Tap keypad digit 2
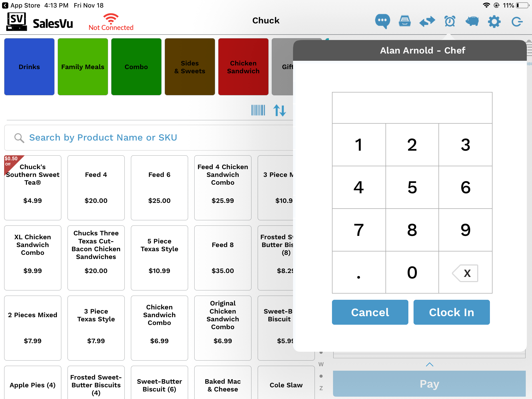Viewport: 532px width, 399px height. click(x=412, y=145)
